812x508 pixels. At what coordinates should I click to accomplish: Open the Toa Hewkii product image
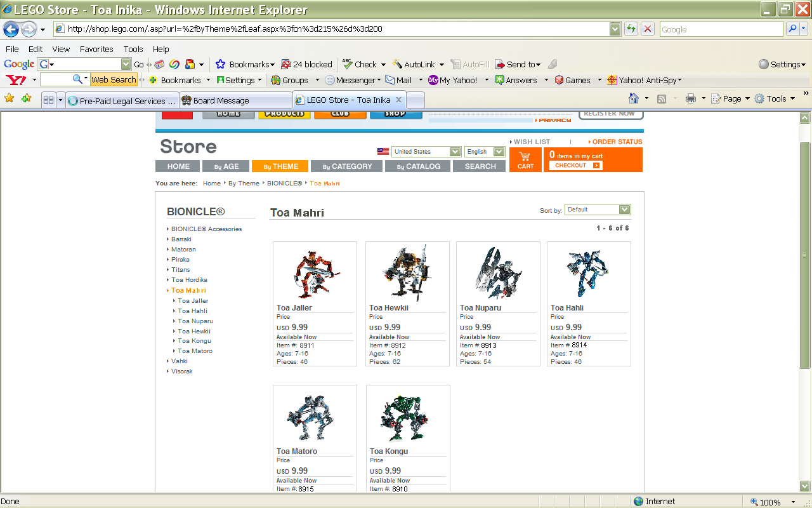pos(407,273)
